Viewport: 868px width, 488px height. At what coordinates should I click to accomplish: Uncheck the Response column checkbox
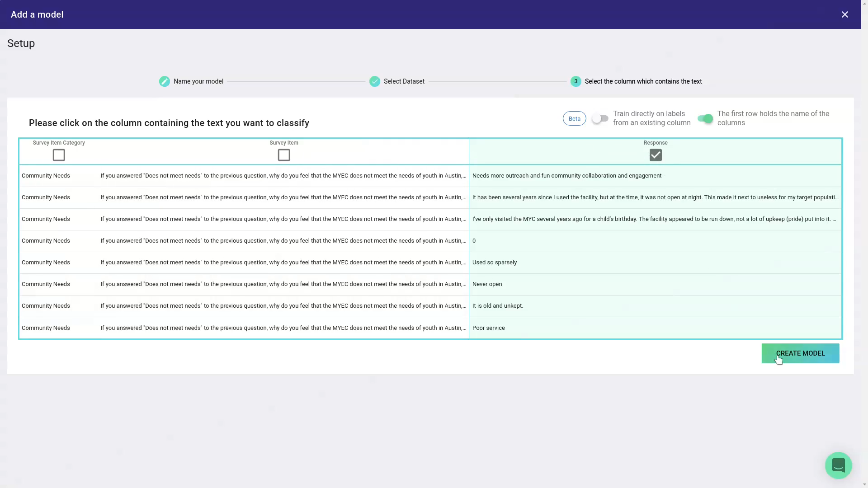point(656,155)
